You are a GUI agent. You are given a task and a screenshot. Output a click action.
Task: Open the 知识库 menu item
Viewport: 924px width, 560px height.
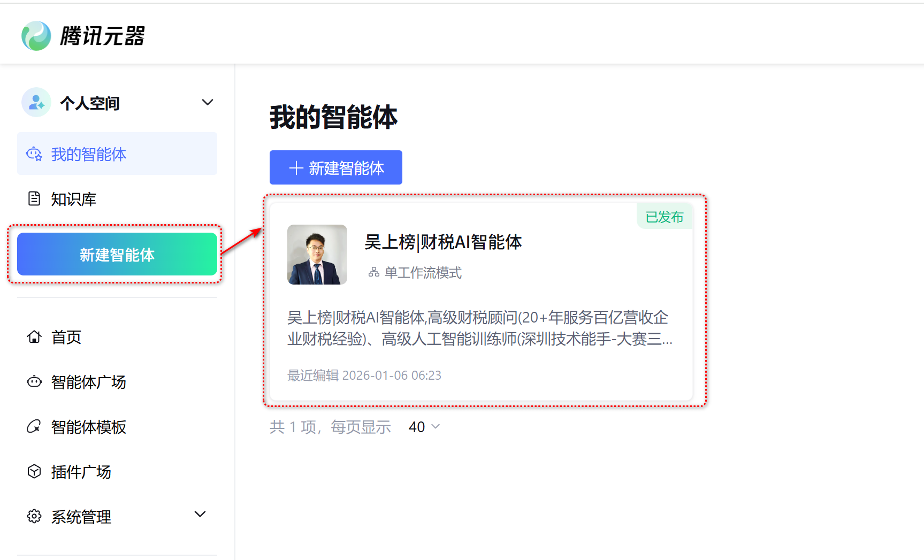(73, 199)
